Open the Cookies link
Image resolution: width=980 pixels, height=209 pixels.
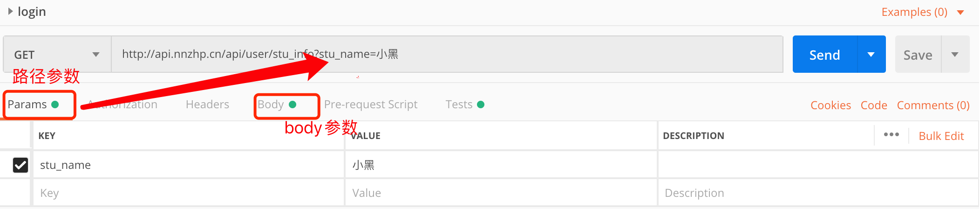point(830,105)
